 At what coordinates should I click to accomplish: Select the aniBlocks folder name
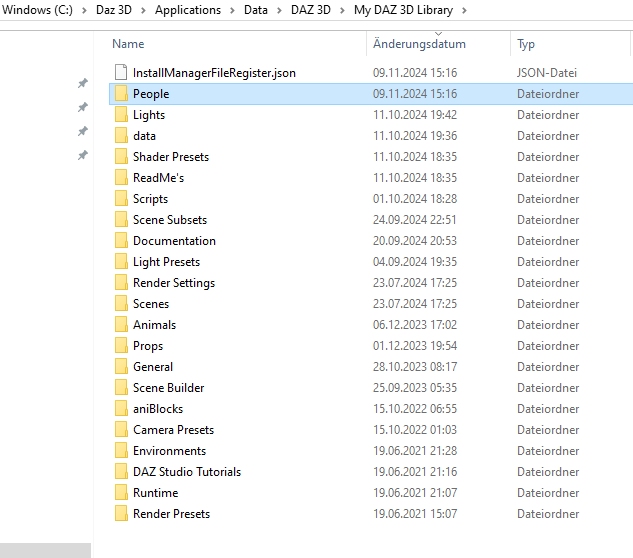[x=158, y=409]
